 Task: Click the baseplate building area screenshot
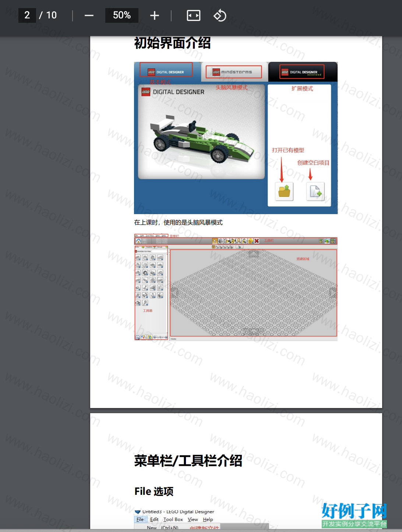pos(253,293)
